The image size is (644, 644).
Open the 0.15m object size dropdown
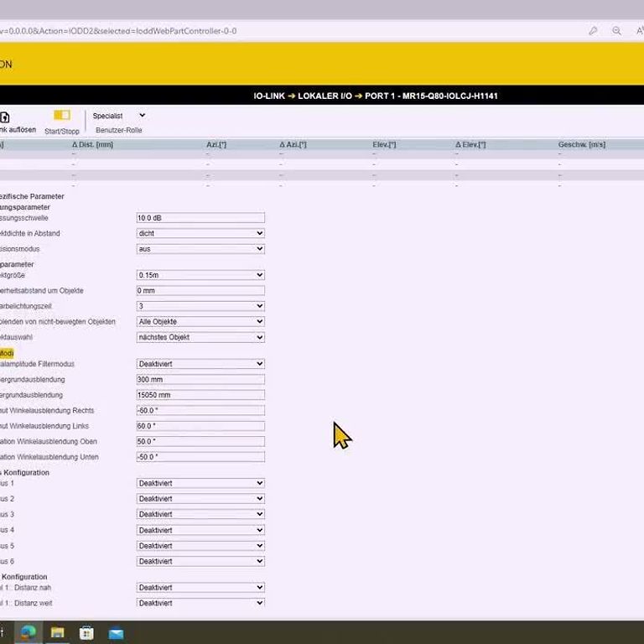coord(200,275)
